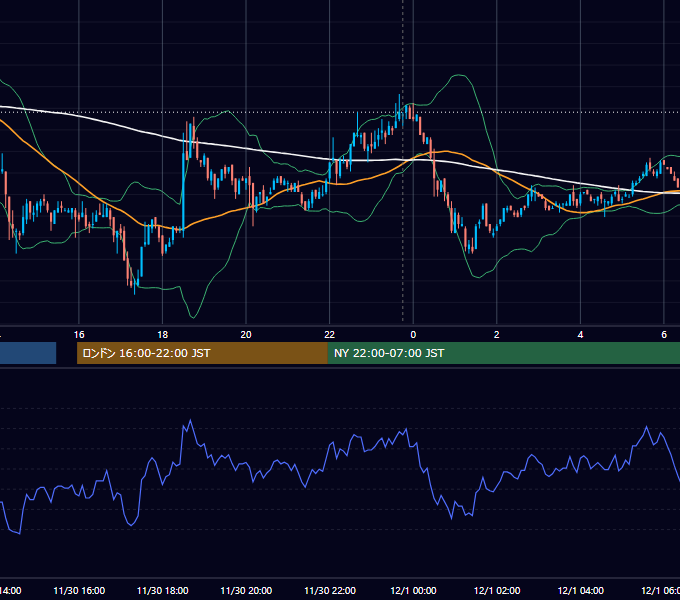680x600 pixels.
Task: Click the 11/30 16:00 date label
Action: tap(79, 591)
